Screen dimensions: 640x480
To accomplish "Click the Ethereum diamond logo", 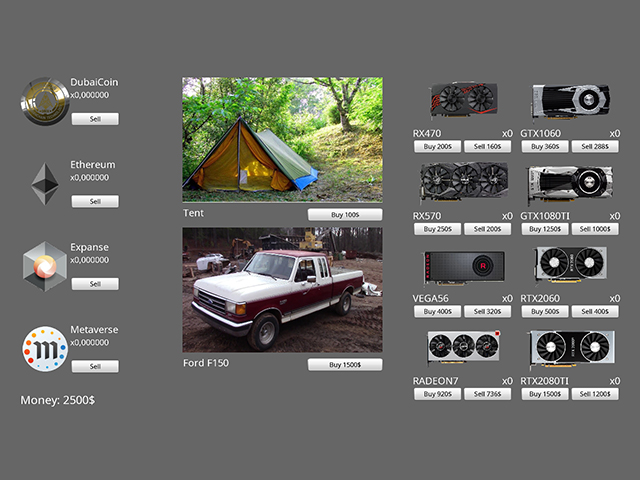I will [45, 184].
